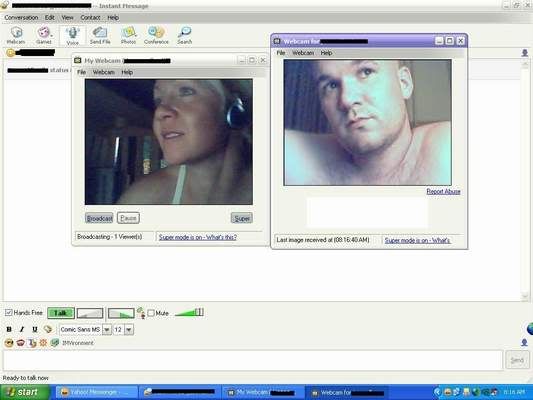
Task: Click the Search magnifier toolbar icon
Action: [x=185, y=35]
